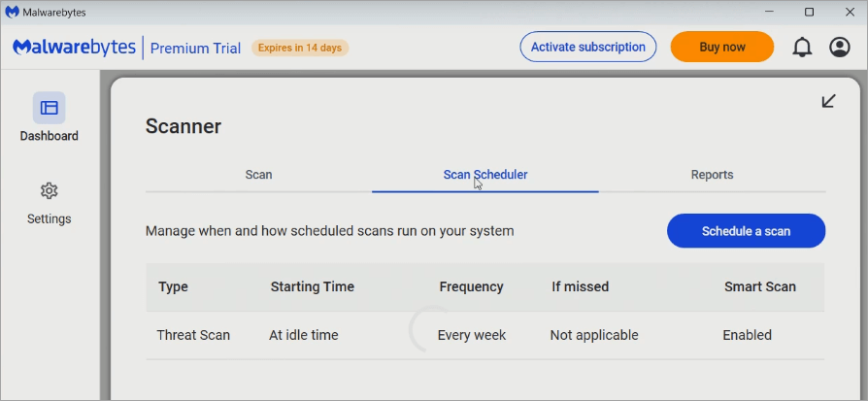This screenshot has height=401, width=868.
Task: Collapse the Scanner panel with arrow icon
Action: (828, 101)
